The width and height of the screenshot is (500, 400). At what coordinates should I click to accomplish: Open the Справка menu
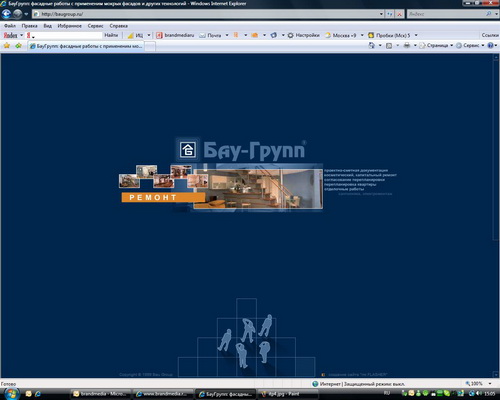(x=118, y=26)
